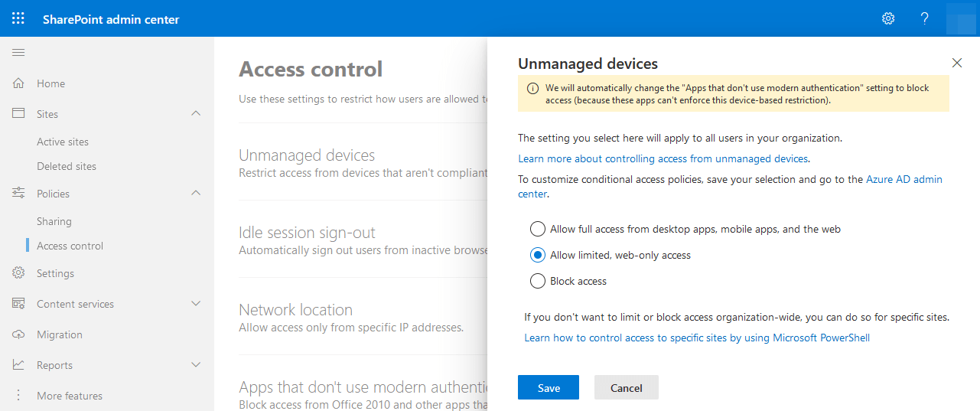Click the Migration cloud icon

(x=18, y=334)
